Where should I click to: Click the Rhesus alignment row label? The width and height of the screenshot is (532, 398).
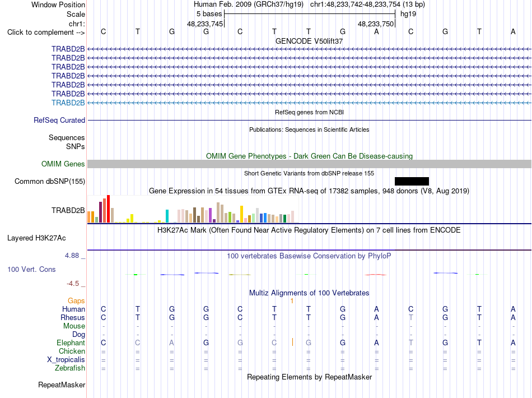click(73, 317)
